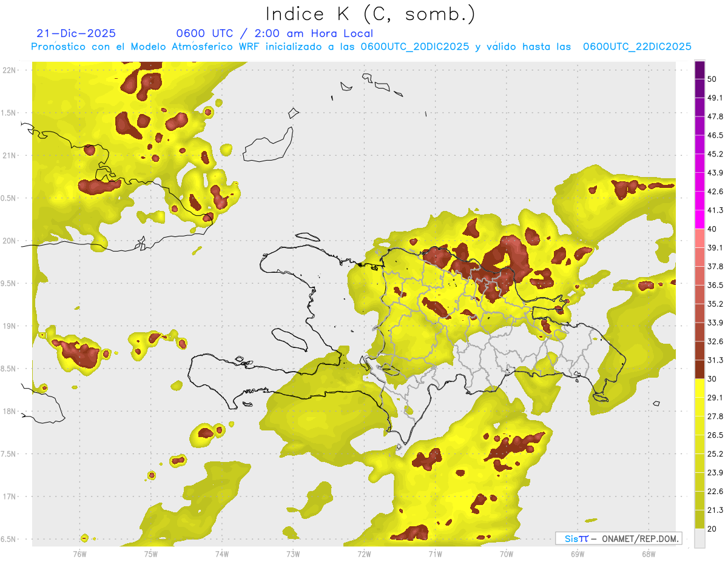The width and height of the screenshot is (728, 562).
Task: Click the '19N' latitude label
Action: 10,326
